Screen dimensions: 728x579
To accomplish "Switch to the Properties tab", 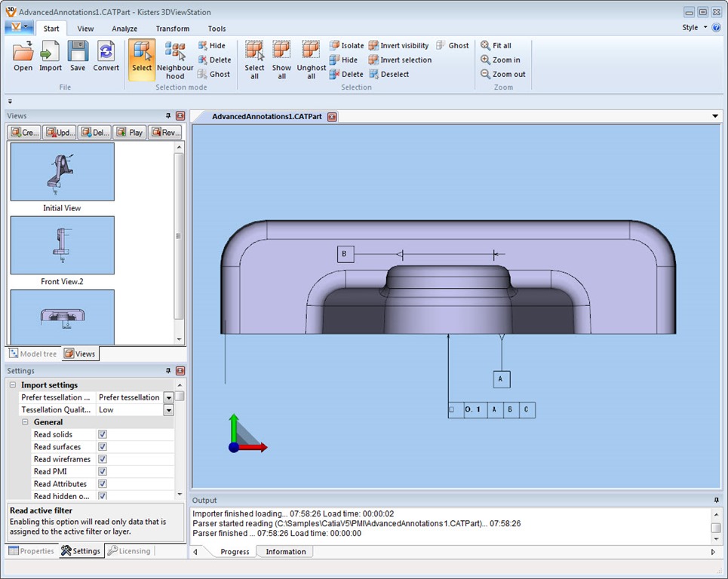I will click(x=32, y=551).
